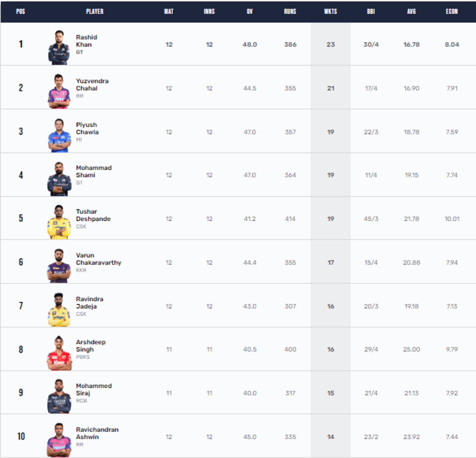476x458 pixels.
Task: Open Varun Chakaravarthy player name link
Action: click(x=98, y=259)
